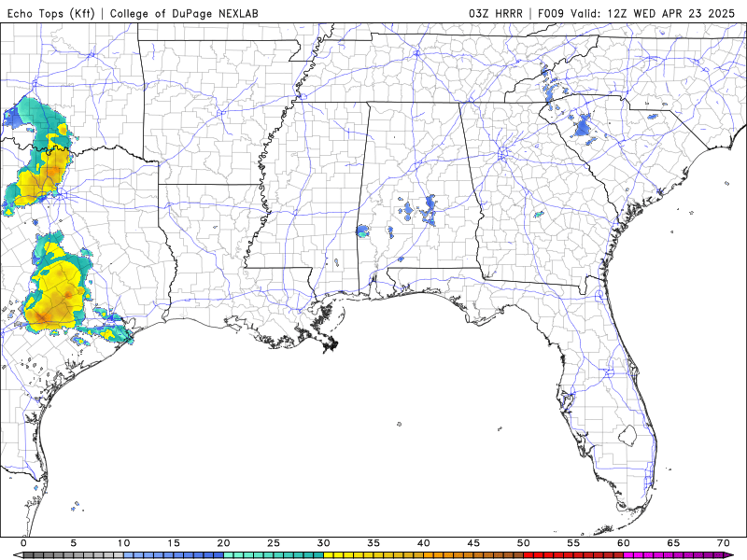This screenshot has width=747, height=560.
Task: Click the colorbar label "5"
Action: click(74, 543)
